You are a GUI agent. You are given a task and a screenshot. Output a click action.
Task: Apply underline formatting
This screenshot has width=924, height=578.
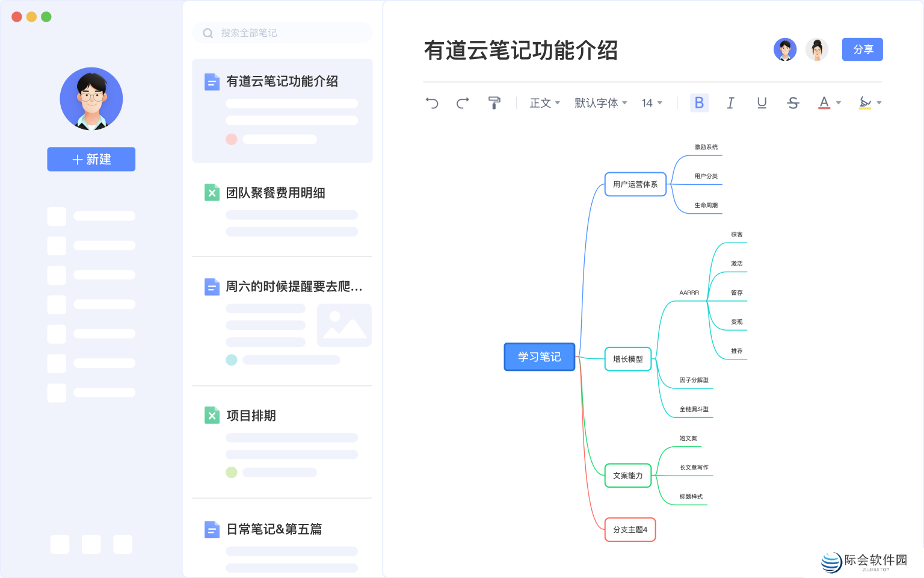point(762,103)
